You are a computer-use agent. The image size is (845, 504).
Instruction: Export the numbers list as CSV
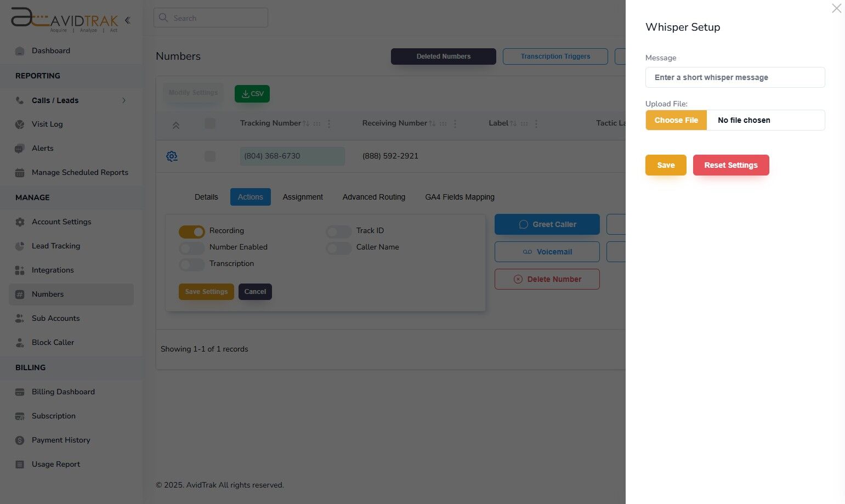[x=252, y=93]
